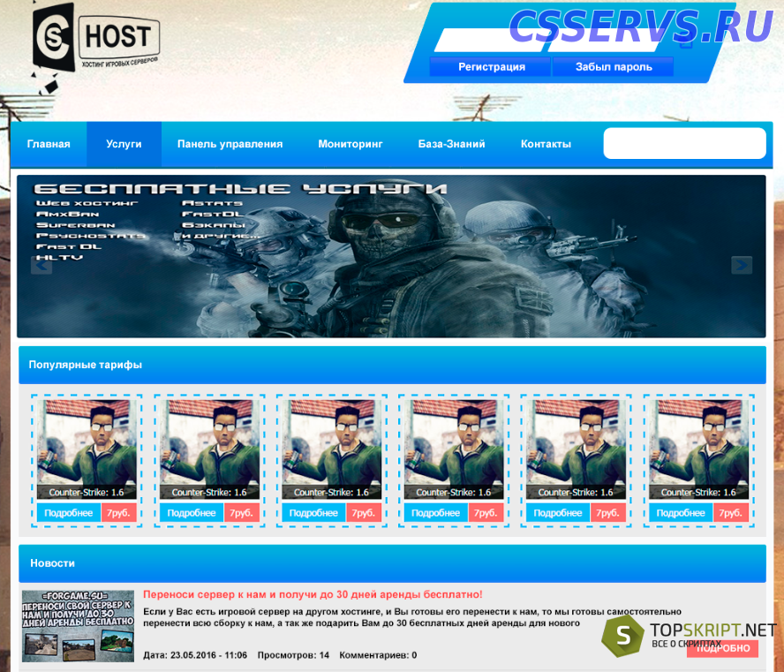
Task: Open the База-Знаний menu item
Action: click(451, 144)
